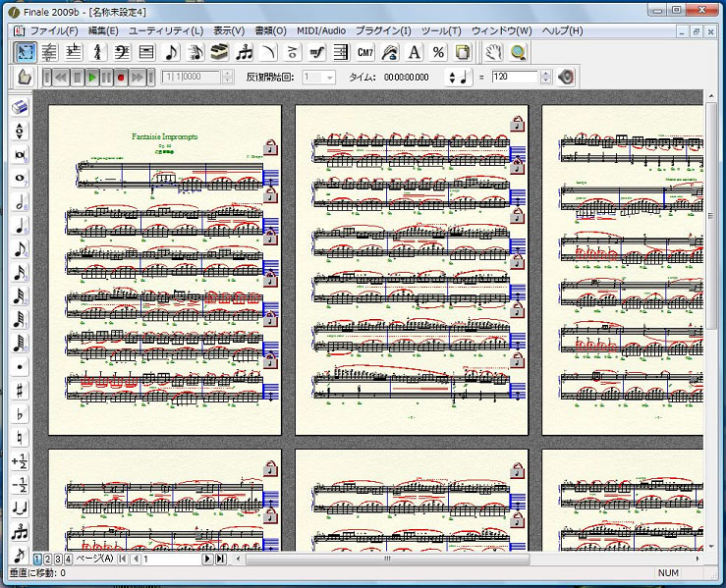Image resolution: width=726 pixels, height=588 pixels.
Task: Select the Smart Shape slur tool
Action: (268, 52)
